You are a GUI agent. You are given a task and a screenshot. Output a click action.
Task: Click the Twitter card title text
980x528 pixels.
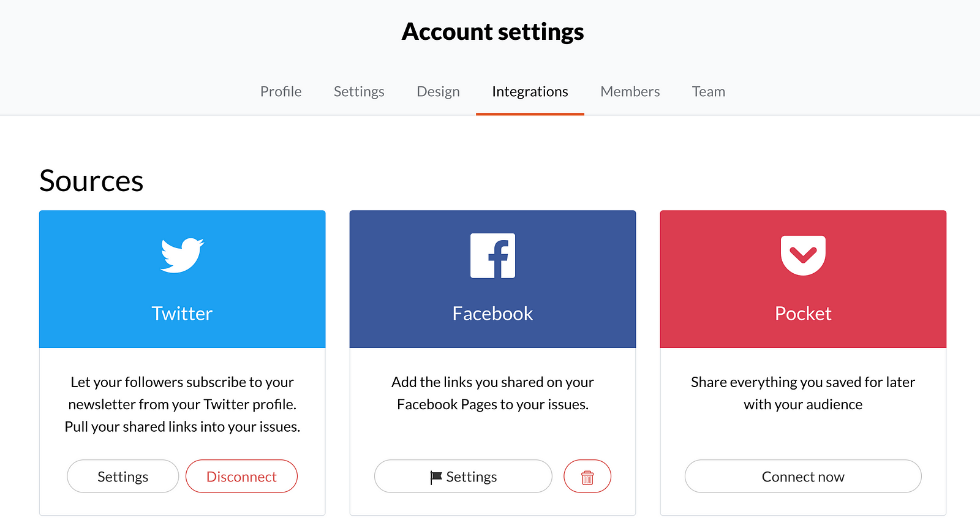pyautogui.click(x=182, y=314)
